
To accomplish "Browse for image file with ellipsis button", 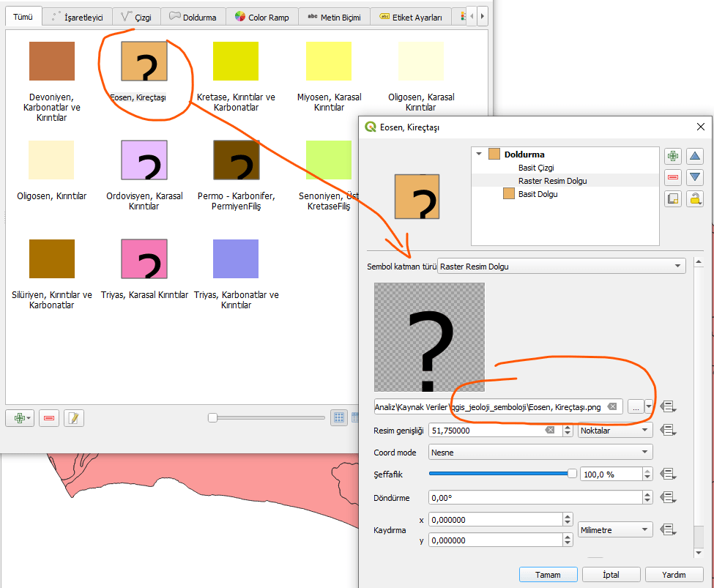I will click(x=635, y=406).
